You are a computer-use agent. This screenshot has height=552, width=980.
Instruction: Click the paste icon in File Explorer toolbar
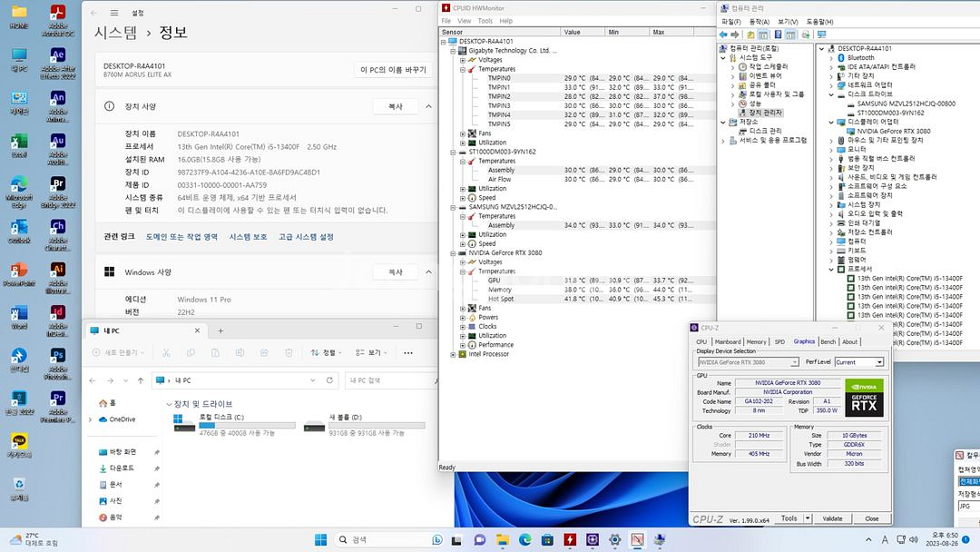(215, 352)
